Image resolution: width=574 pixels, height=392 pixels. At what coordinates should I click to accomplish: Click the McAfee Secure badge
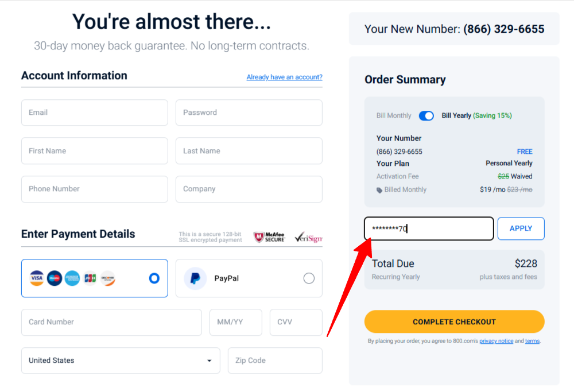pos(269,237)
